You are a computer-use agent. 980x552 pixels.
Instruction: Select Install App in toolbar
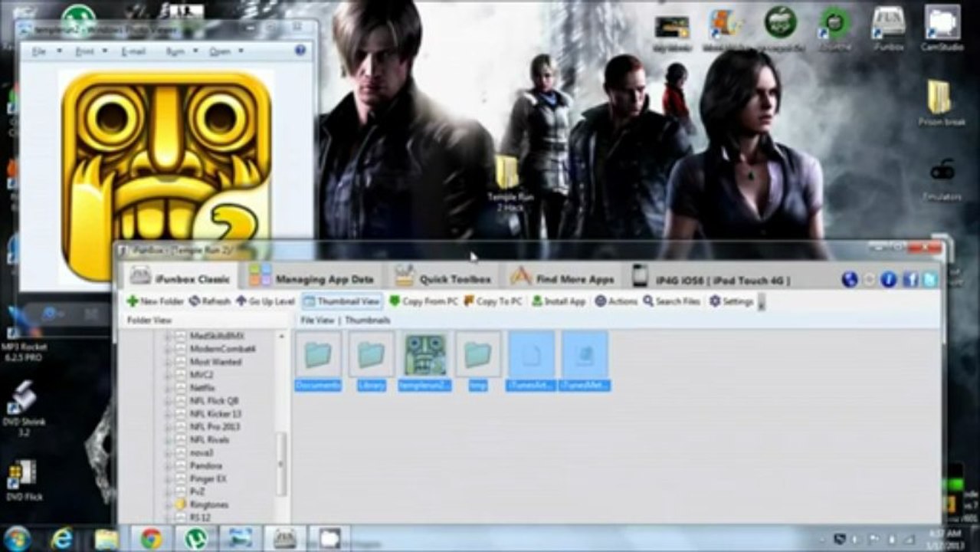(x=559, y=301)
